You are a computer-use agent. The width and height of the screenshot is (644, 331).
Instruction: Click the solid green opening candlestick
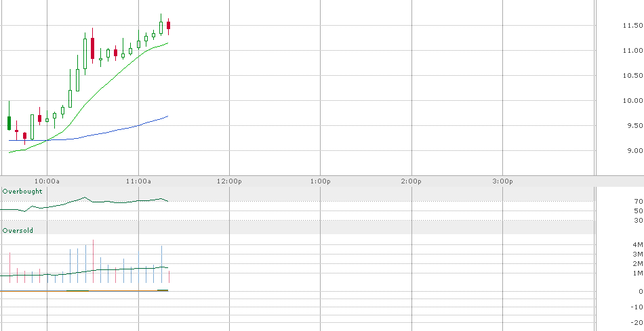tap(9, 123)
